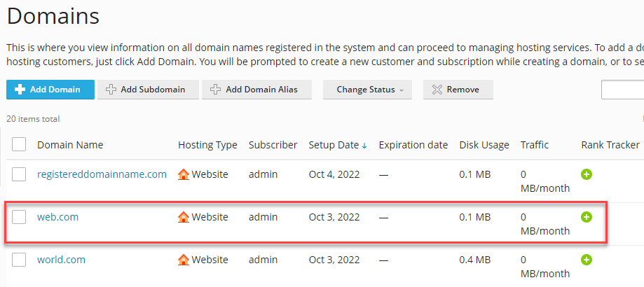Image resolution: width=644 pixels, height=287 pixels.
Task: Toggle the select-all checkbox in table header
Action: tap(20, 145)
